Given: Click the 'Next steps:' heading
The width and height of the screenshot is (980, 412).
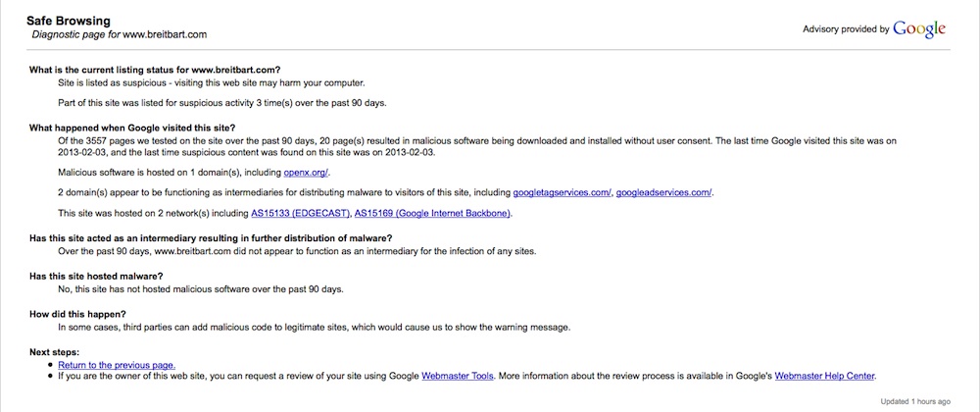Looking at the screenshot, I should 54,351.
